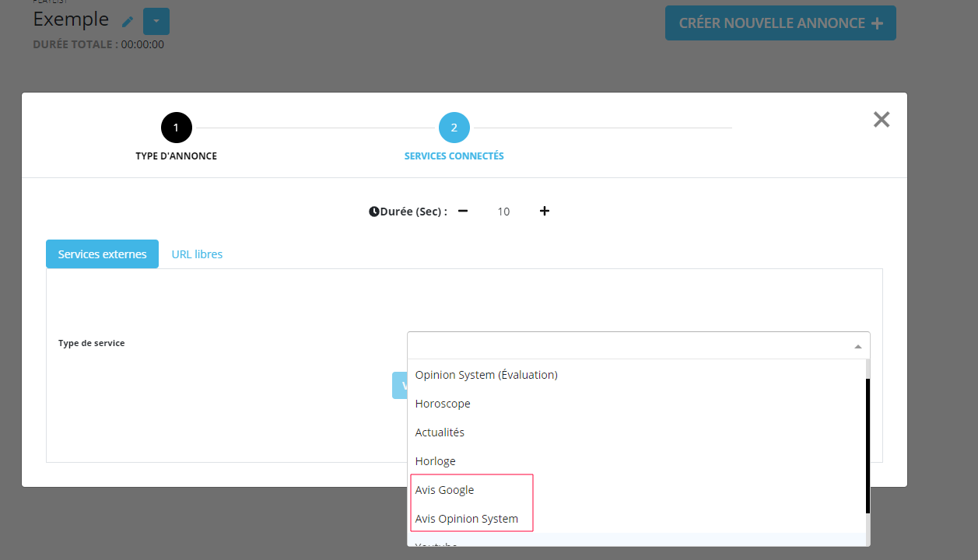Image resolution: width=978 pixels, height=560 pixels.
Task: Click the Type de service label
Action: pos(91,343)
